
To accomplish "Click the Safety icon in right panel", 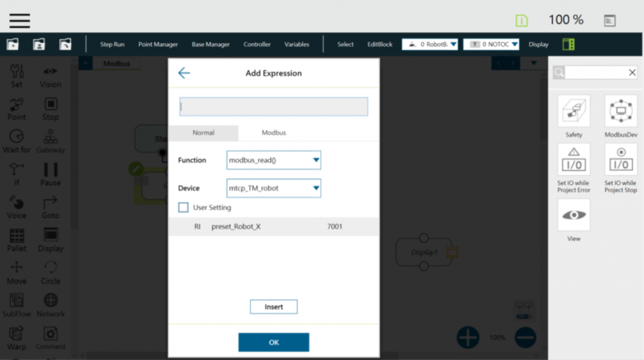I will coord(574,112).
